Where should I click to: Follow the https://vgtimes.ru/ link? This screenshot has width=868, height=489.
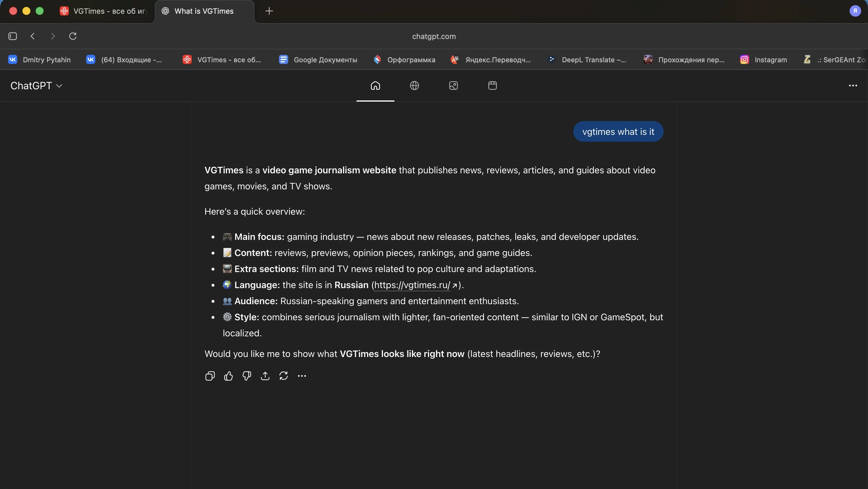412,285
